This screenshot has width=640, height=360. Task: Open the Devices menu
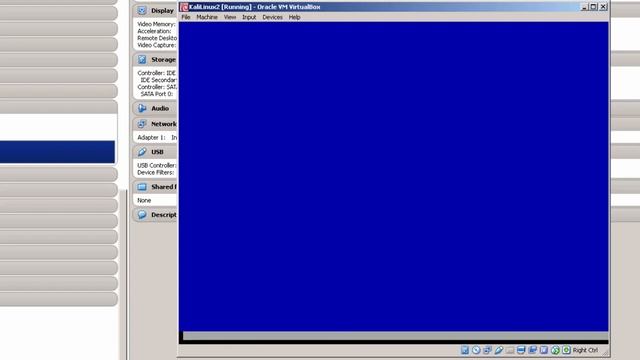point(272,17)
